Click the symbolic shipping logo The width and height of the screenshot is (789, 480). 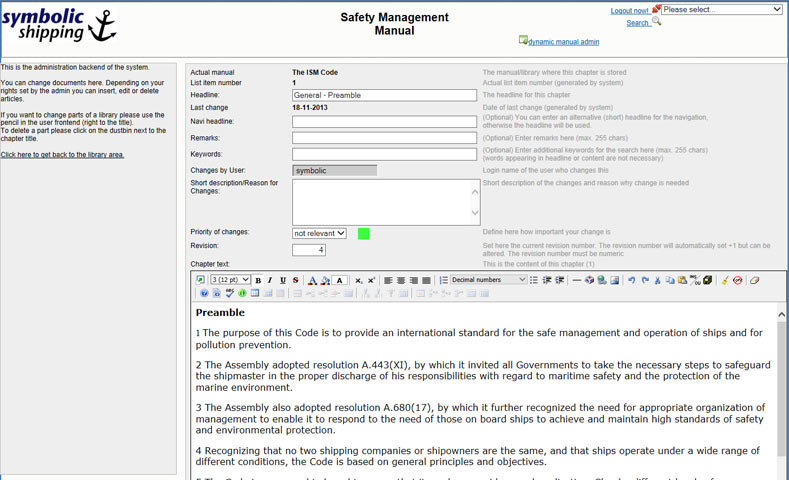coord(59,25)
